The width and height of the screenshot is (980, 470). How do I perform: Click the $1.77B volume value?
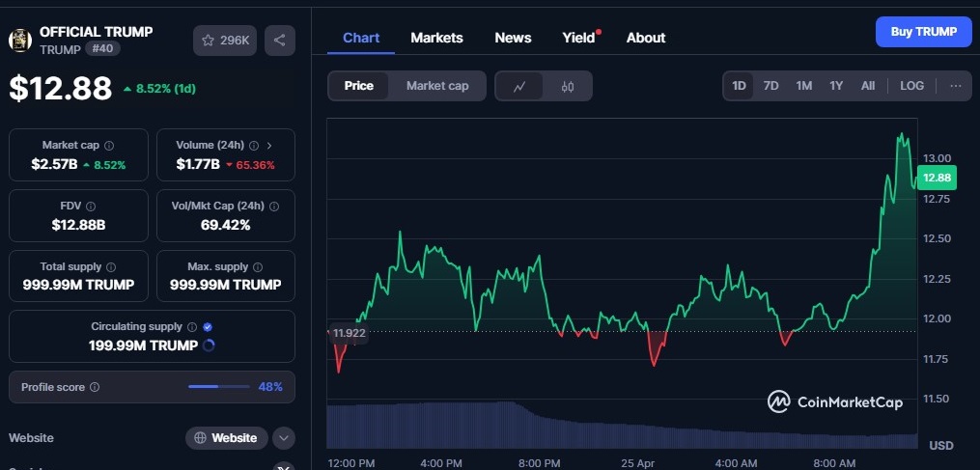point(198,164)
